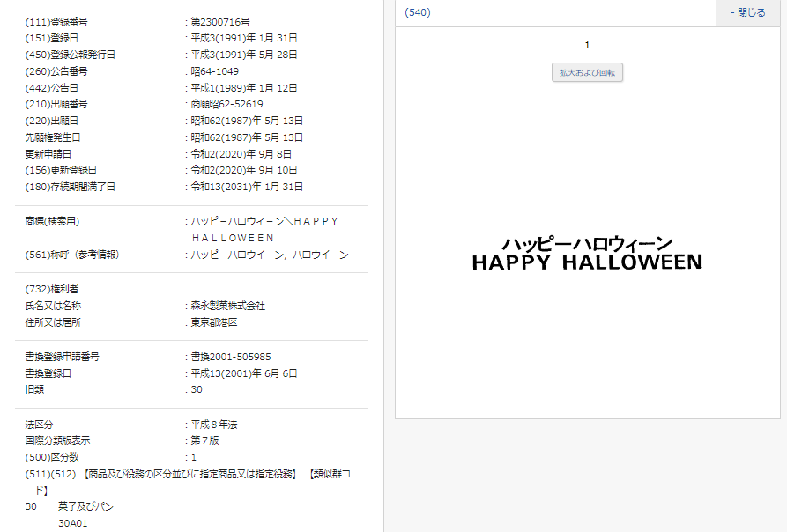Click rights holder 森永製菓株式会社

[x=228, y=306]
